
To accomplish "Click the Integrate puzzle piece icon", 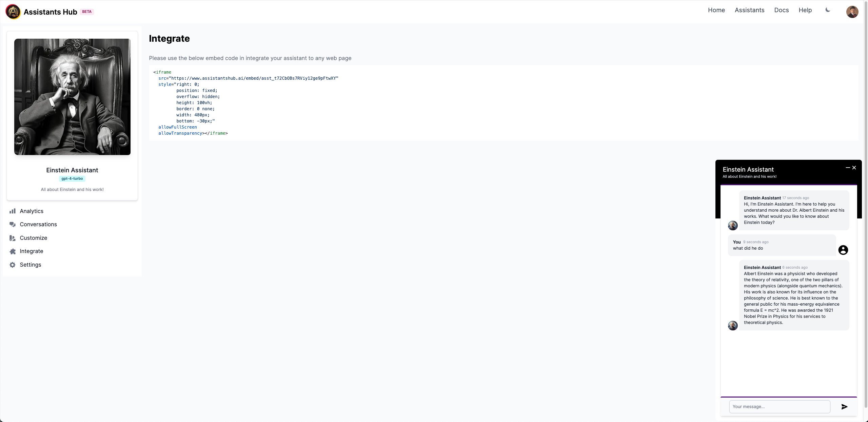I will click(x=13, y=251).
